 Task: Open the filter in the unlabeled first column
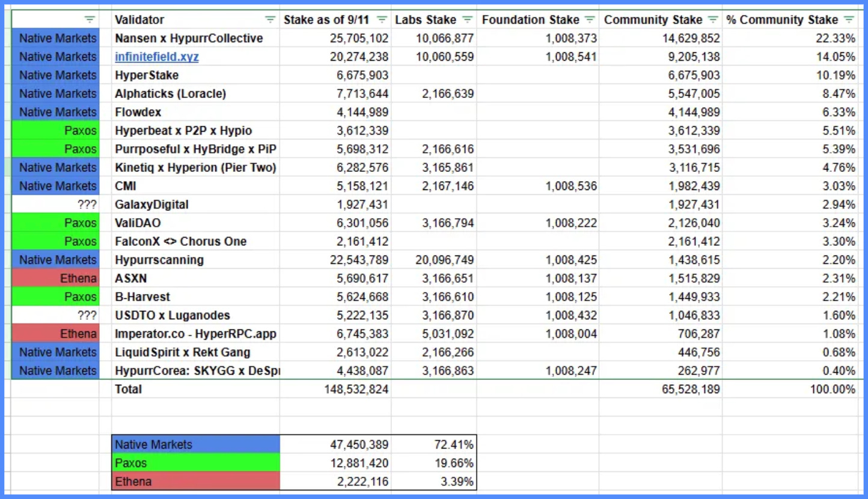coord(90,20)
